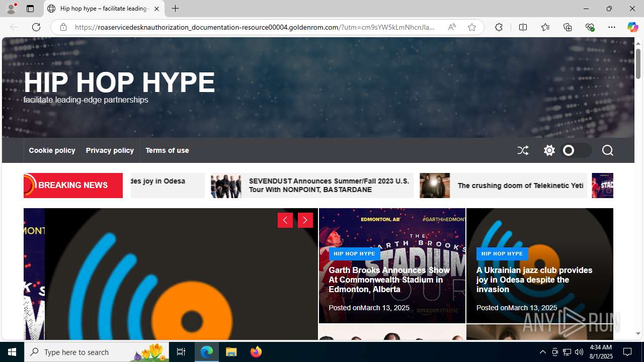
Task: Toggle the dark mode switch
Action: point(575,150)
